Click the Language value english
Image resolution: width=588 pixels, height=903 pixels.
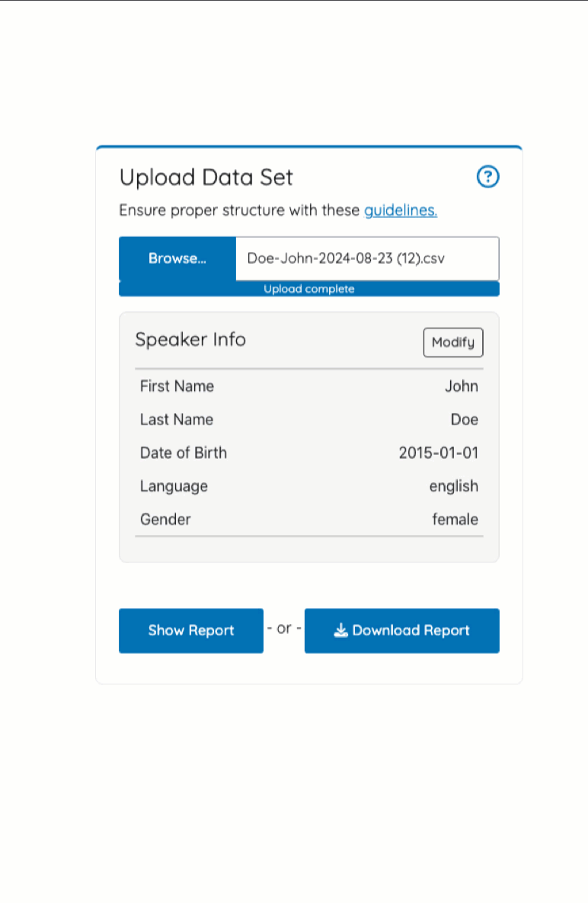click(x=454, y=486)
